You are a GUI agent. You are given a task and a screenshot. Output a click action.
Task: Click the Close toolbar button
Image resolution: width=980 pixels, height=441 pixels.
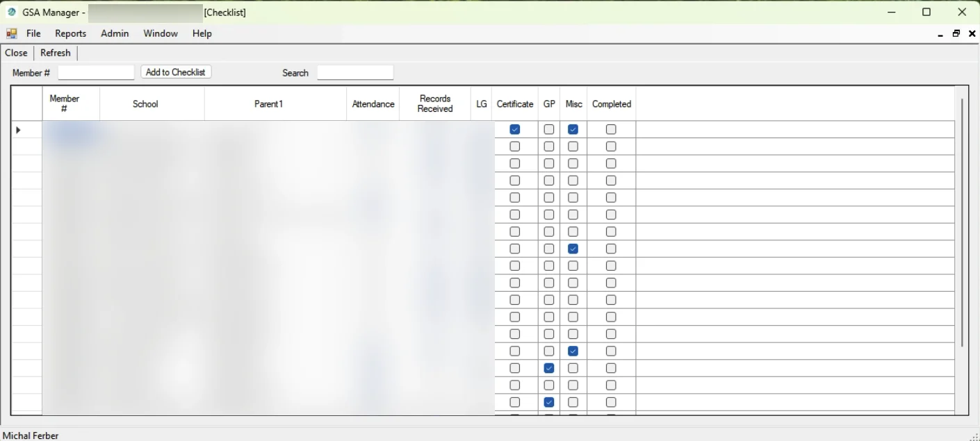tap(16, 53)
